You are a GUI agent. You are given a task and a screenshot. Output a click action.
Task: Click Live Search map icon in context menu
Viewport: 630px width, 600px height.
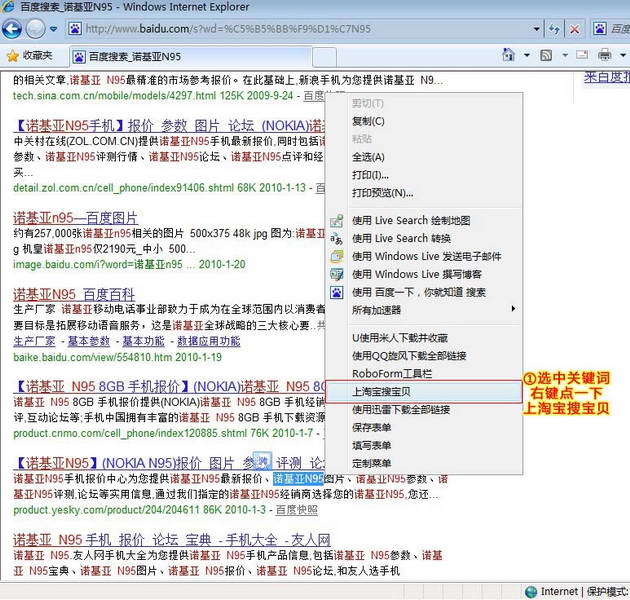[x=337, y=220]
